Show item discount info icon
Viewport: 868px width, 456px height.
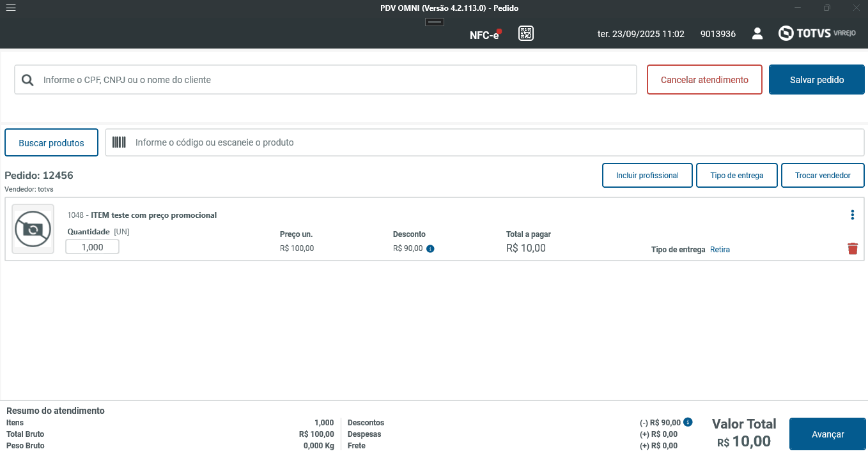pos(430,249)
